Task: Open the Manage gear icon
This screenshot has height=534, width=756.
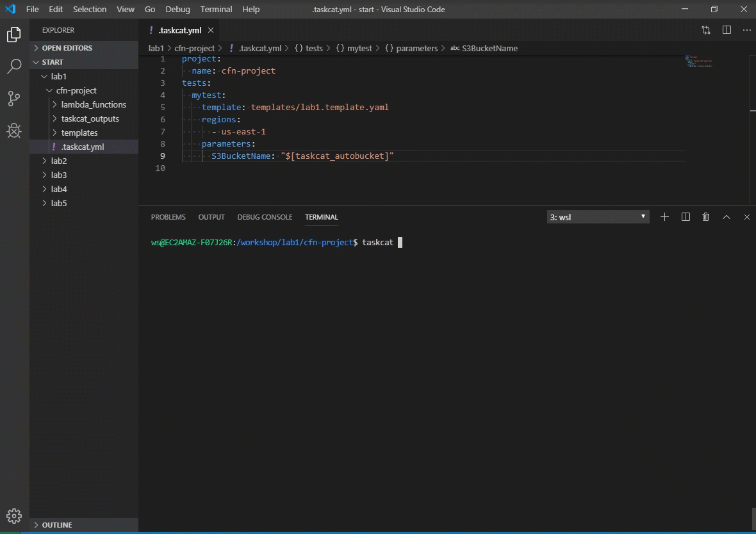Action: (14, 515)
